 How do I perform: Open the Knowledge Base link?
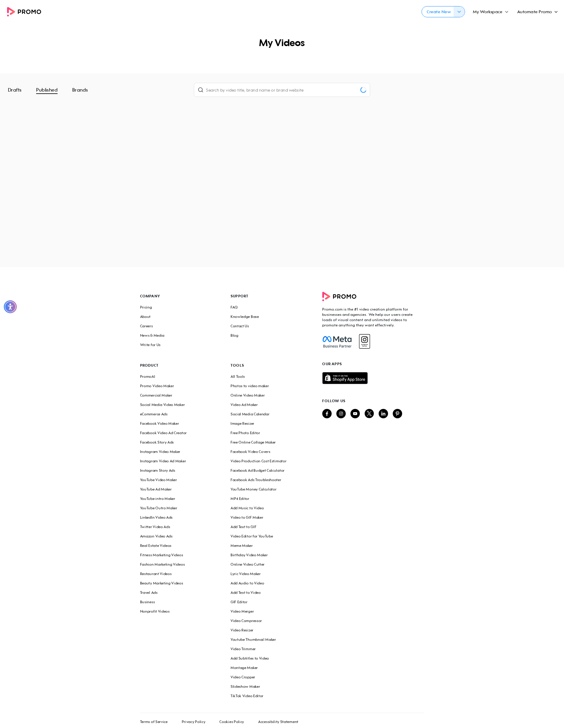point(244,317)
